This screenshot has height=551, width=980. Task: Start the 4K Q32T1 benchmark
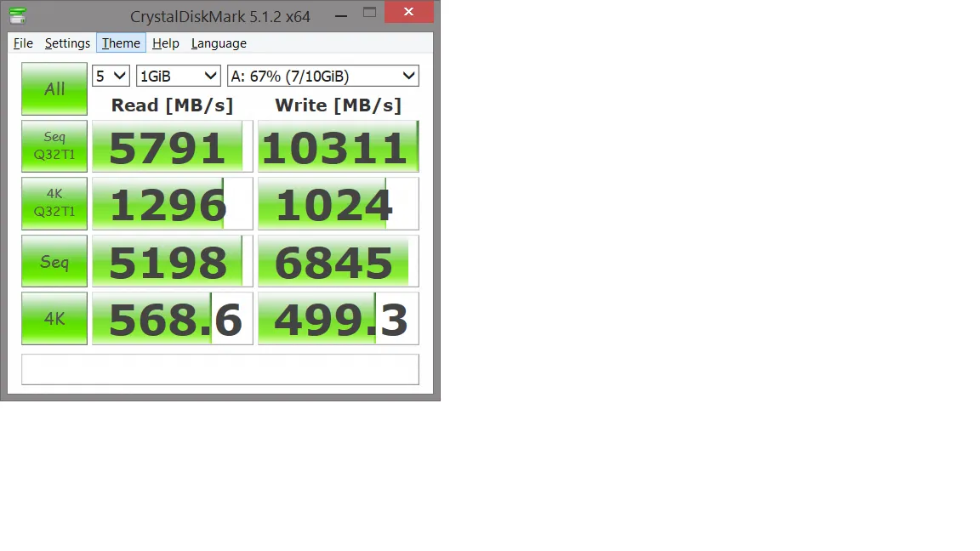(54, 203)
